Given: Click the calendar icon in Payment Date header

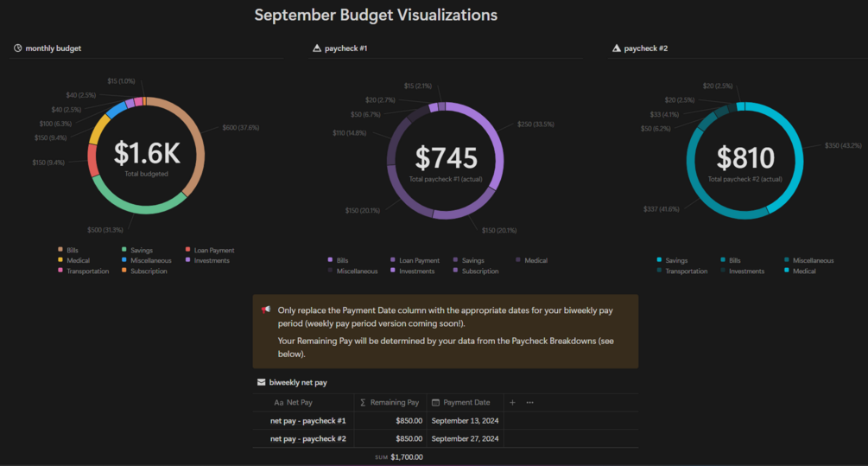Looking at the screenshot, I should 435,403.
